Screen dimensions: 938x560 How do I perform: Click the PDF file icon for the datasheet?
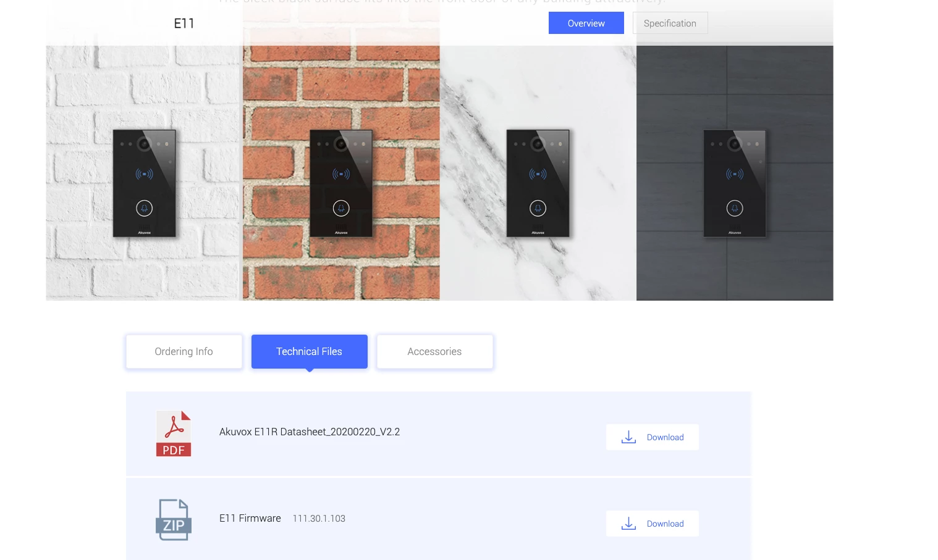(173, 433)
